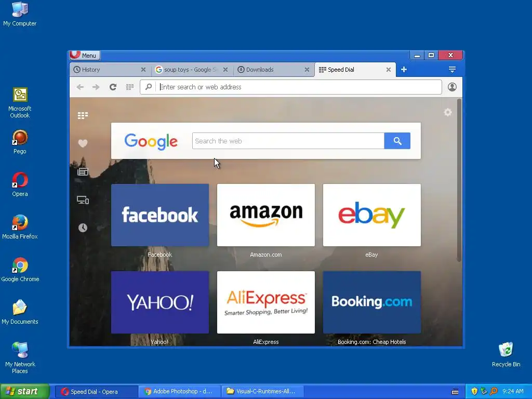Screen dimensions: 532x399
Task: Close the Downloads tab
Action: (307, 70)
